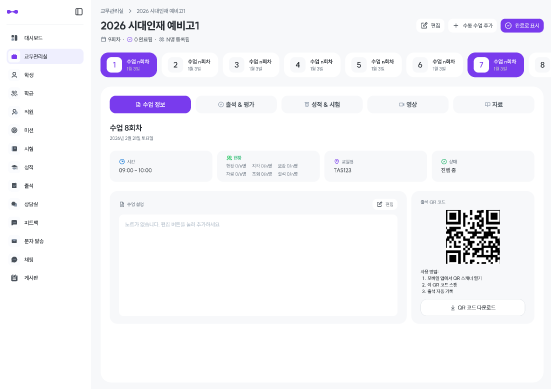The height and width of the screenshot is (389, 551).
Task: Open the 피드백 message icon in sidebar
Action: pyautogui.click(x=14, y=222)
